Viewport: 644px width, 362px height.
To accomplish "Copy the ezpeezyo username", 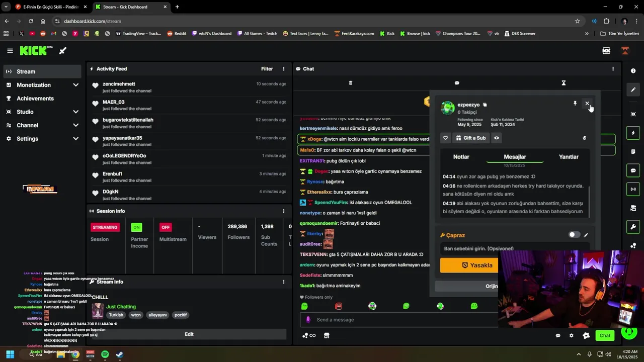I will click(x=485, y=105).
